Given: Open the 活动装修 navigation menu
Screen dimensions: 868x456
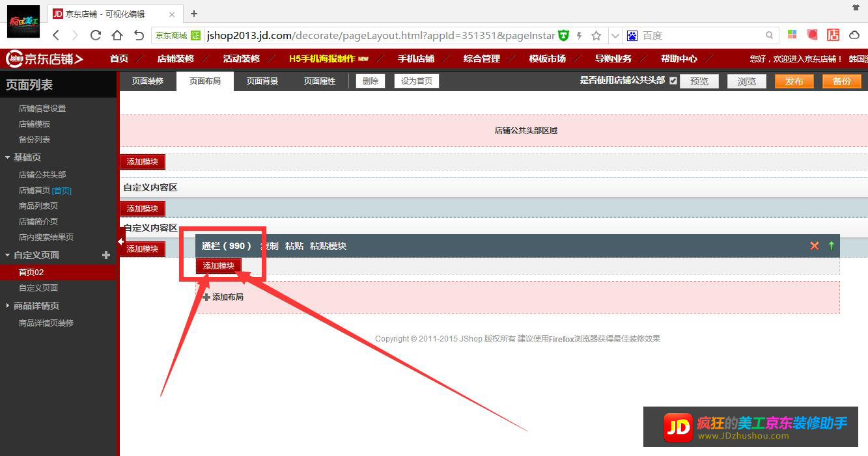Looking at the screenshot, I should pyautogui.click(x=242, y=59).
